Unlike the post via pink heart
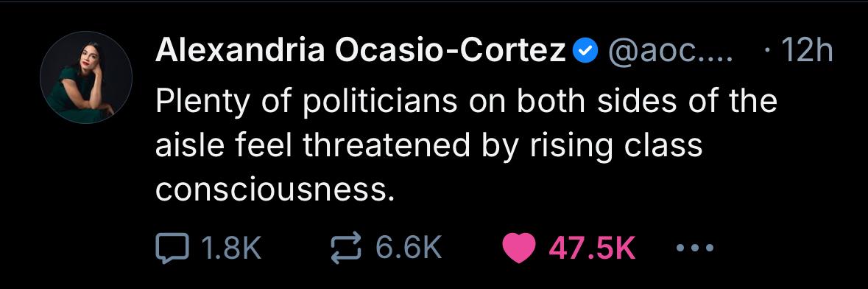This screenshot has height=289, width=868. click(x=519, y=248)
